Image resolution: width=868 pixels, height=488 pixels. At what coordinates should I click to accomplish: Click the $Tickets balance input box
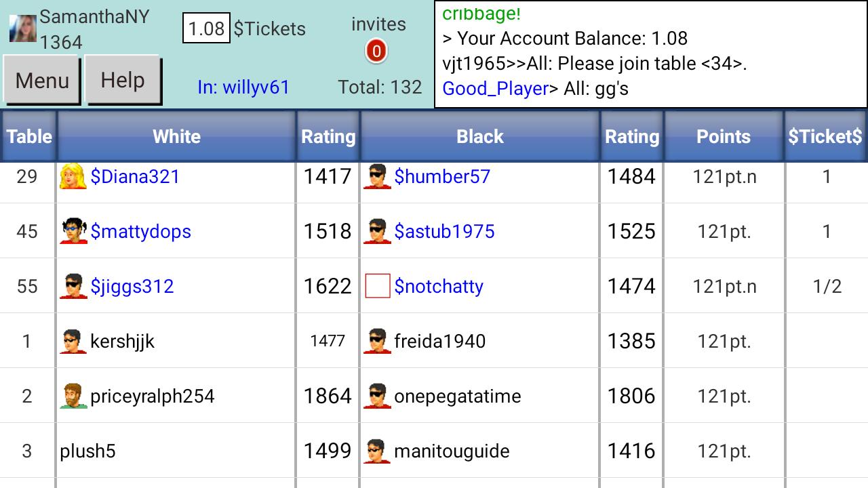pos(205,30)
